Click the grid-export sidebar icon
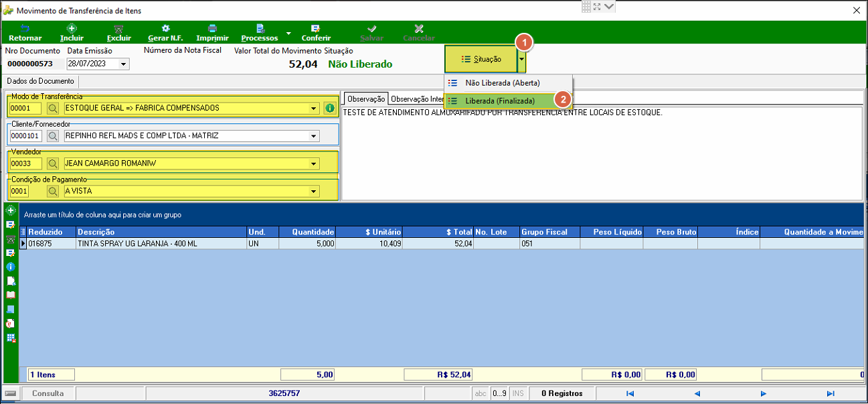 point(10,337)
